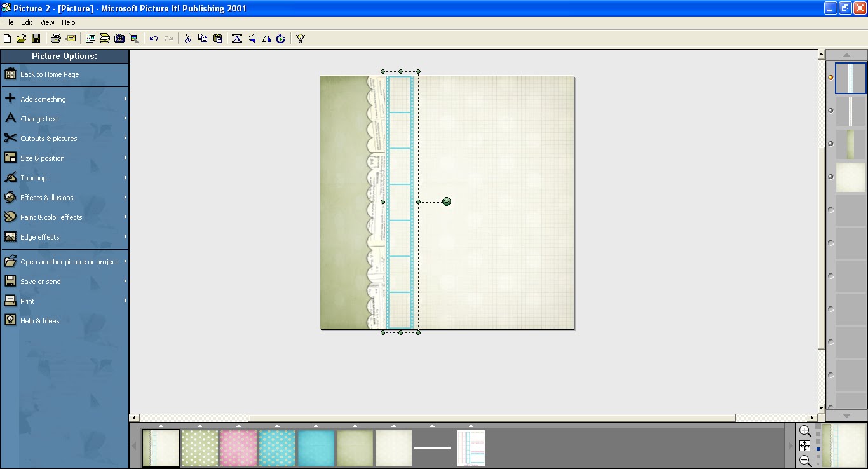Click the envelope e-mail icon in the toolbar
This screenshot has height=469, width=868.
71,38
